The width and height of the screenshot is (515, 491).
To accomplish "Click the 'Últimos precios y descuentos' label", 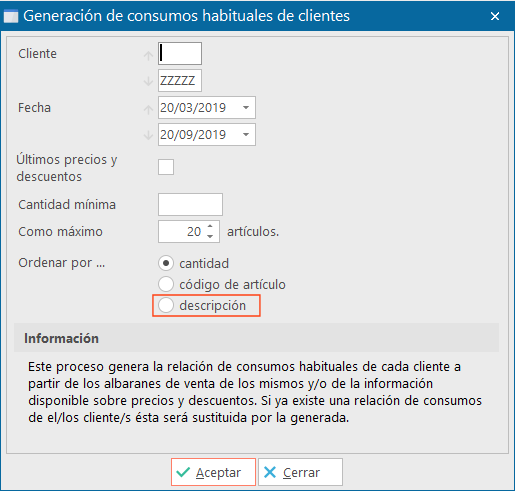I will tap(67, 168).
